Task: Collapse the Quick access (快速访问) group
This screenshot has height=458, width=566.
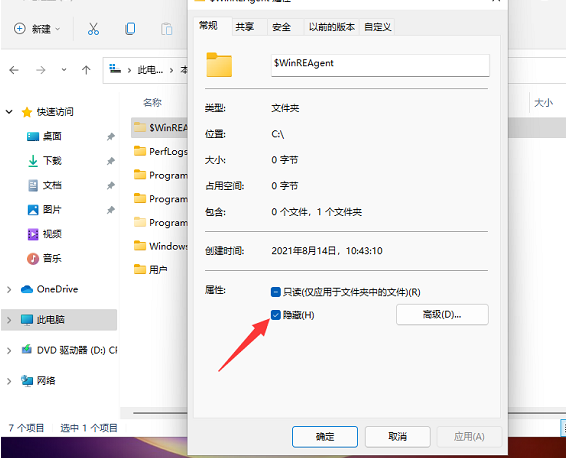Action: click(x=9, y=112)
